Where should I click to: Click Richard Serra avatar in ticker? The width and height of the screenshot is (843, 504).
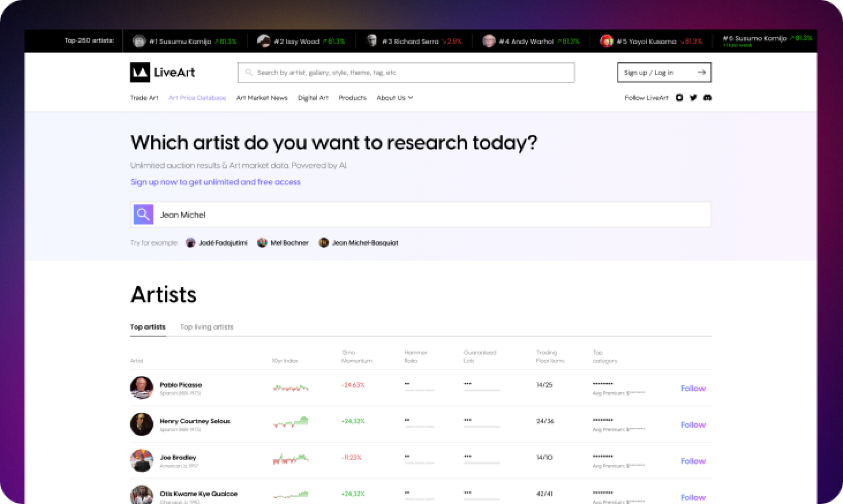coord(372,41)
